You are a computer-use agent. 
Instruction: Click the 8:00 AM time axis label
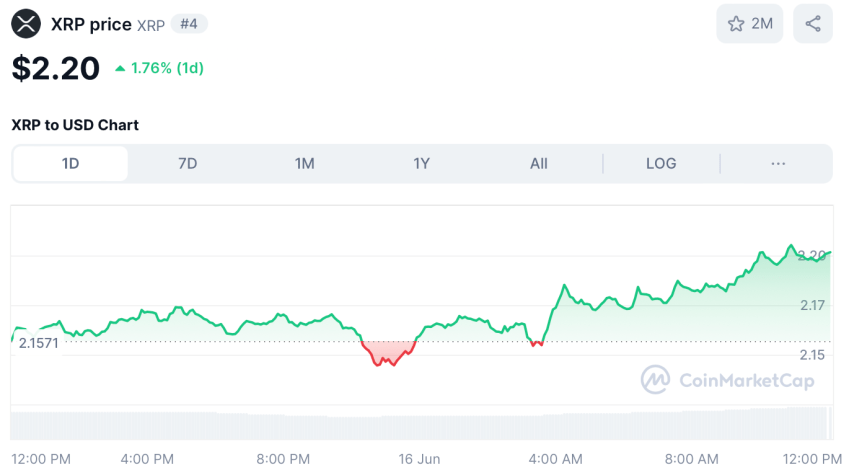pyautogui.click(x=691, y=459)
